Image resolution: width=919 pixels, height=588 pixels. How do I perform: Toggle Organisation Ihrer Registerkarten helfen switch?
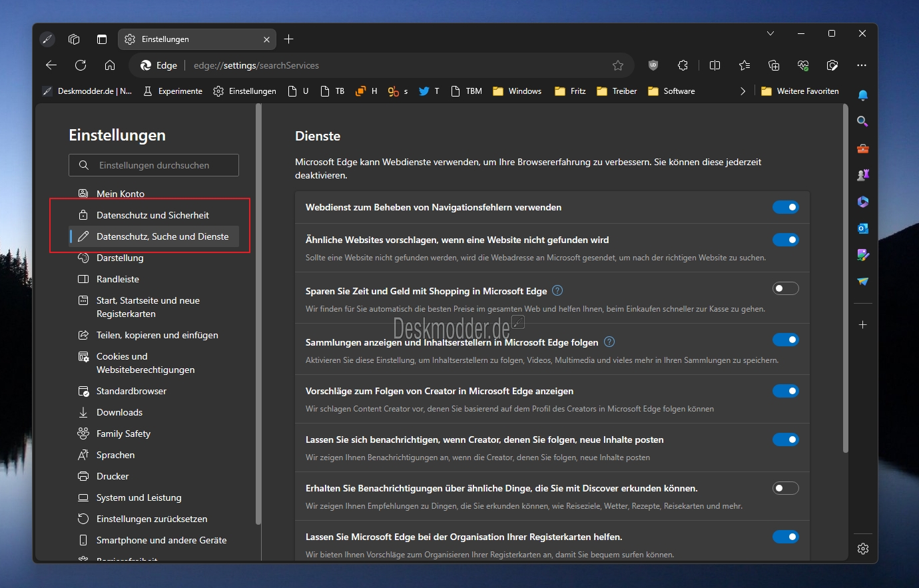coord(786,537)
